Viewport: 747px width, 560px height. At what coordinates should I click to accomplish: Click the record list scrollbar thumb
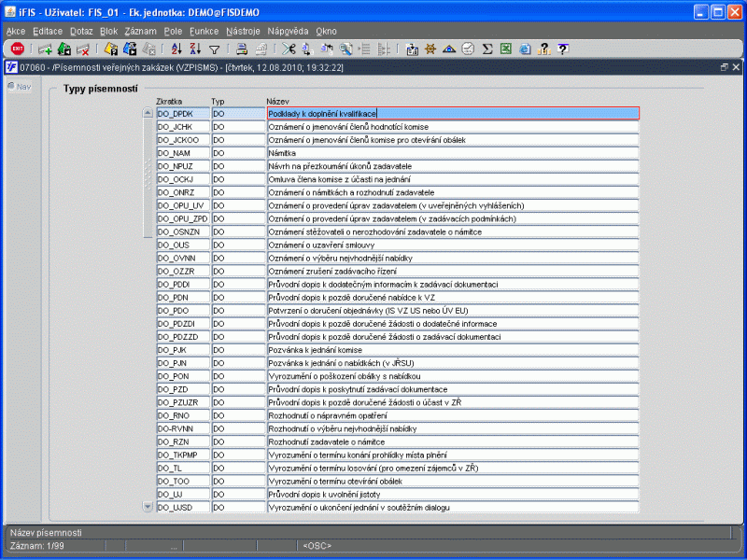[x=148, y=177]
